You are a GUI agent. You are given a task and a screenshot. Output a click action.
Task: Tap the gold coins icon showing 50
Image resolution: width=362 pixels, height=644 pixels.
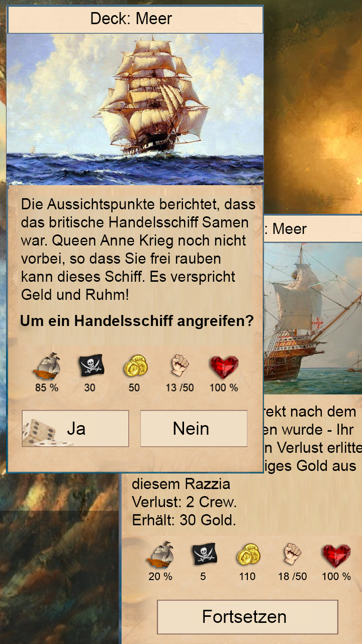[135, 366]
